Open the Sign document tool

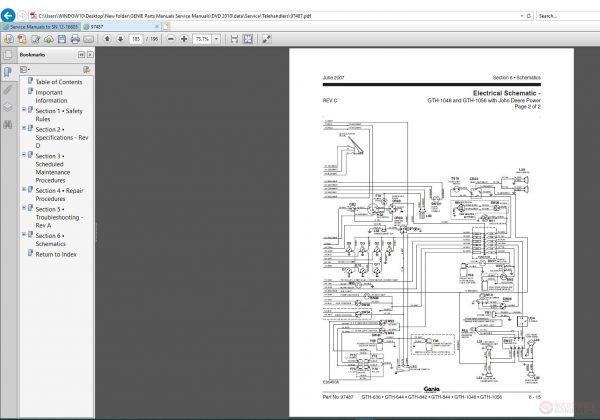coord(35,39)
